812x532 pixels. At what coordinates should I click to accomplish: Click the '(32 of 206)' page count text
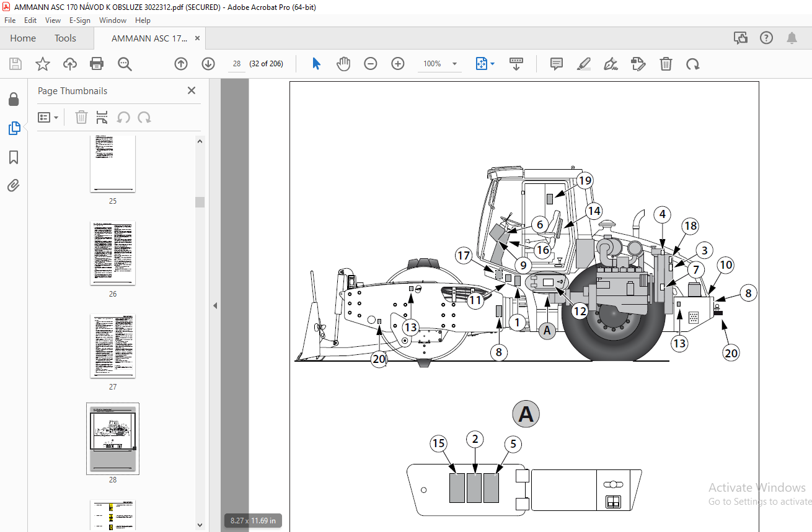tap(266, 64)
